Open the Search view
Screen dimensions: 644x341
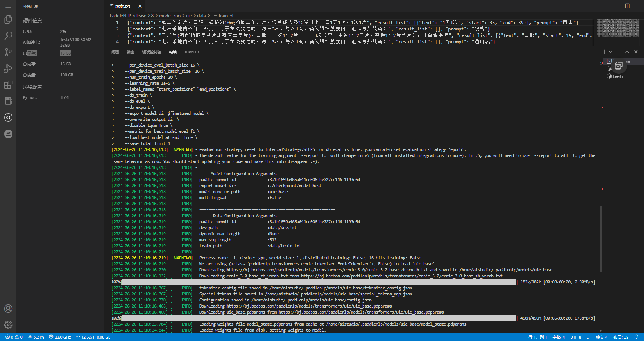click(8, 36)
